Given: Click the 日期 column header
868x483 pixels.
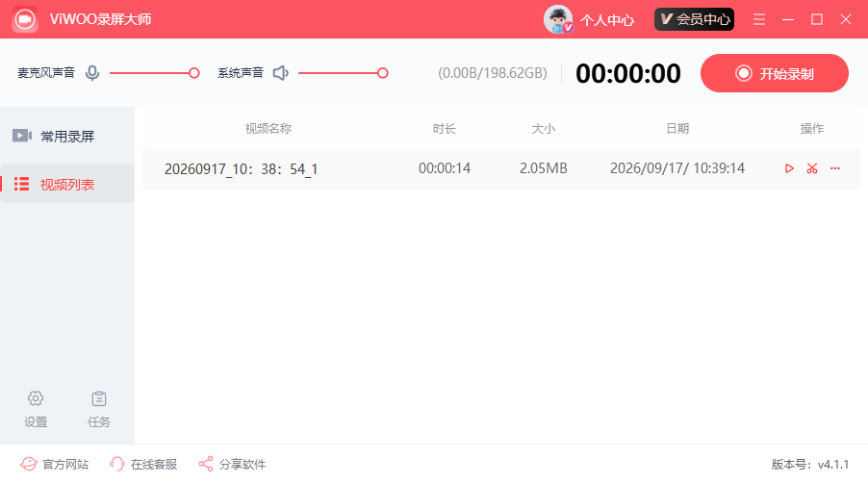Looking at the screenshot, I should tap(677, 129).
